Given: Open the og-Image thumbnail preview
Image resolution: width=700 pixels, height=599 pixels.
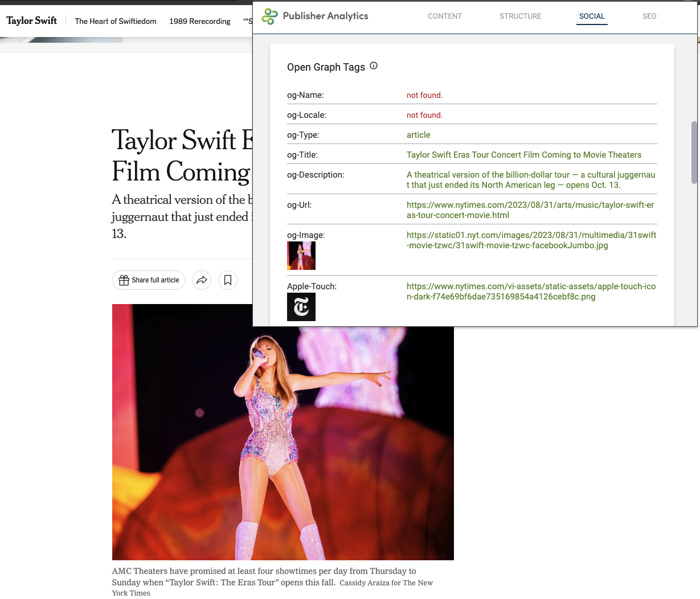Looking at the screenshot, I should pyautogui.click(x=301, y=256).
